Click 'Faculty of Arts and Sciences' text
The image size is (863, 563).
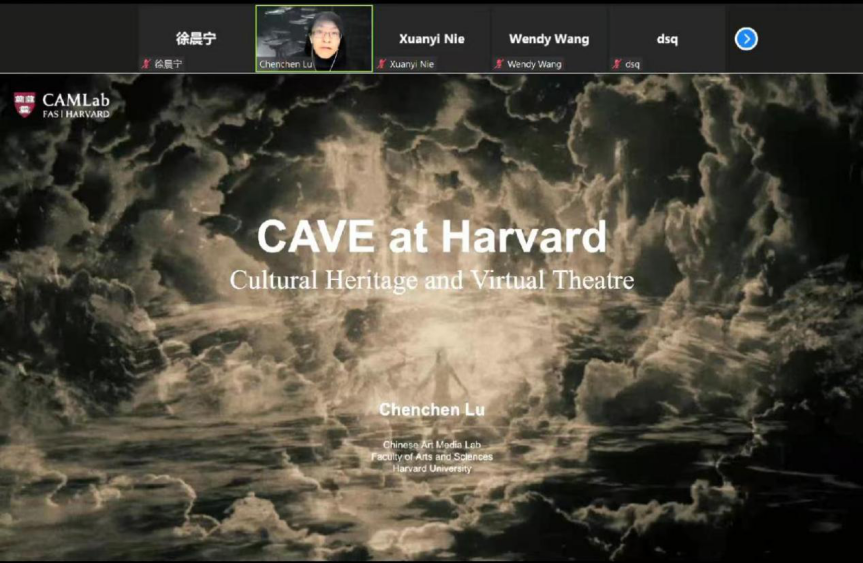(432, 457)
